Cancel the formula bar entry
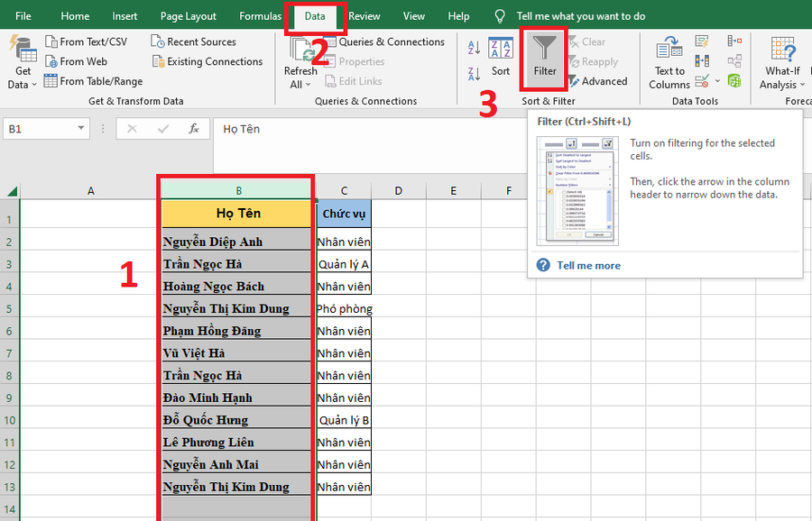The height and width of the screenshot is (521, 812). pos(132,129)
